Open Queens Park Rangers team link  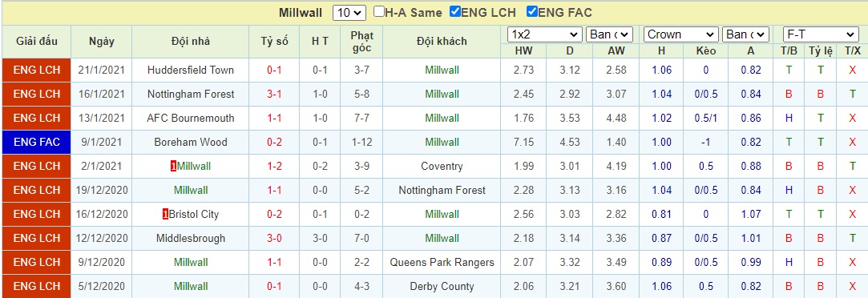[x=441, y=262]
